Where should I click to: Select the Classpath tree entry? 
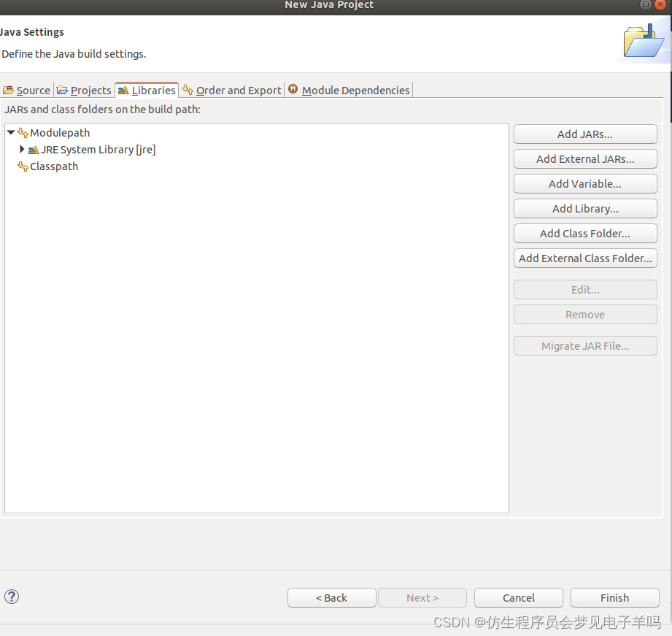pos(54,166)
